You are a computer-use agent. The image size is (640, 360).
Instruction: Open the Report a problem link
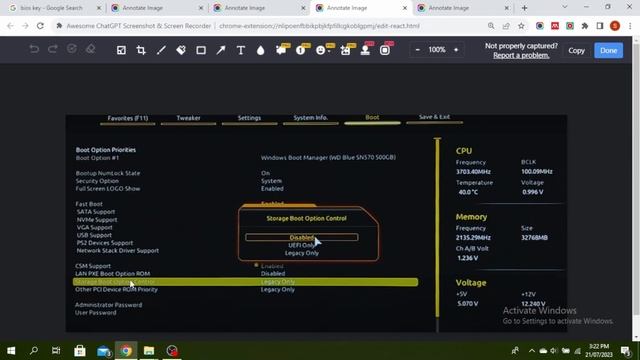coord(521,56)
